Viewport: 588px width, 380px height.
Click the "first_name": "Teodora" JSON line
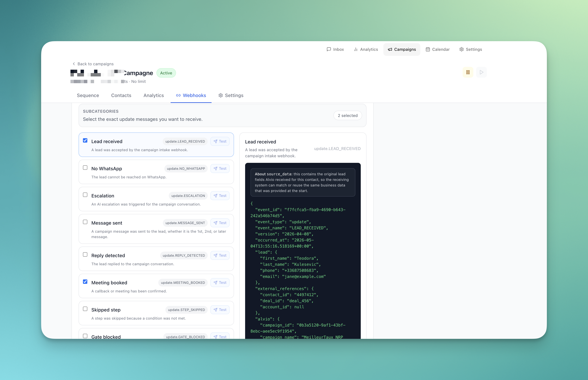(x=289, y=258)
